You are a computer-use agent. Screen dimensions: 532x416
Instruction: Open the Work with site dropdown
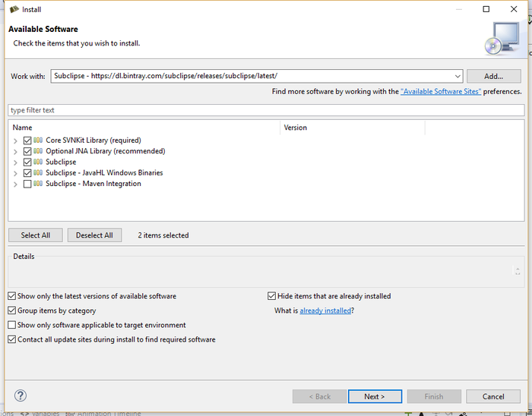[x=458, y=76]
